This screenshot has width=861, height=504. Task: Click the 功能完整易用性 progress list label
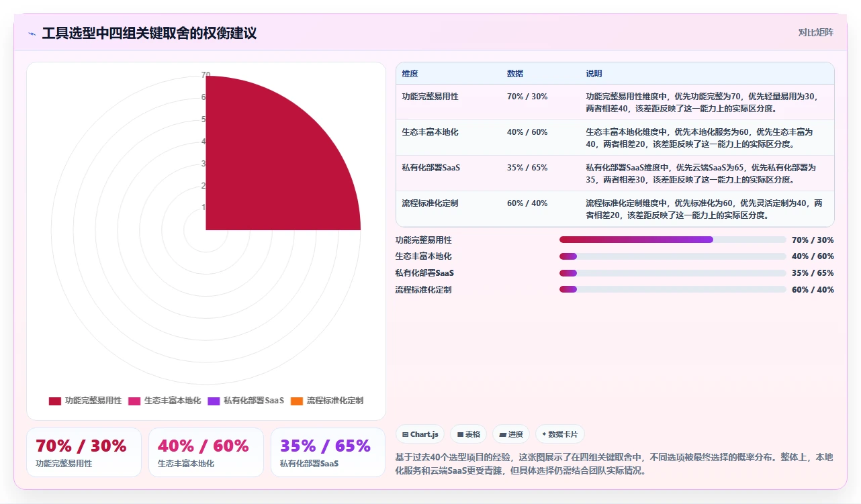[x=424, y=240]
